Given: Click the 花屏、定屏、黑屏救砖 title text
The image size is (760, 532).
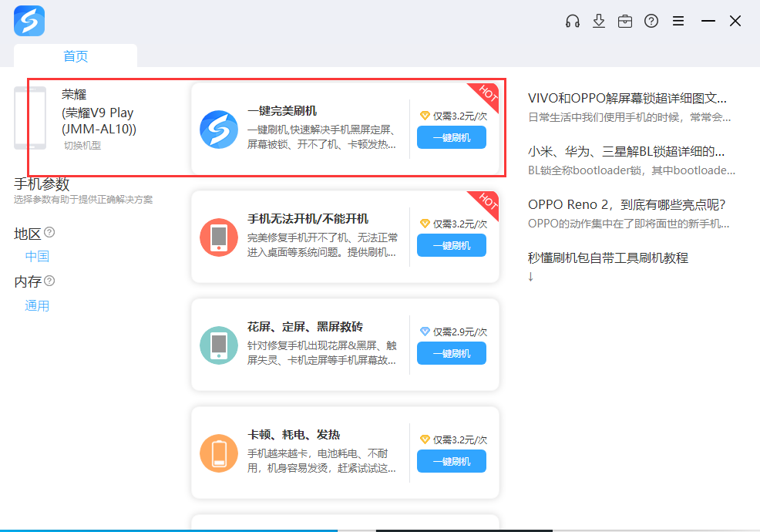Looking at the screenshot, I should point(305,326).
